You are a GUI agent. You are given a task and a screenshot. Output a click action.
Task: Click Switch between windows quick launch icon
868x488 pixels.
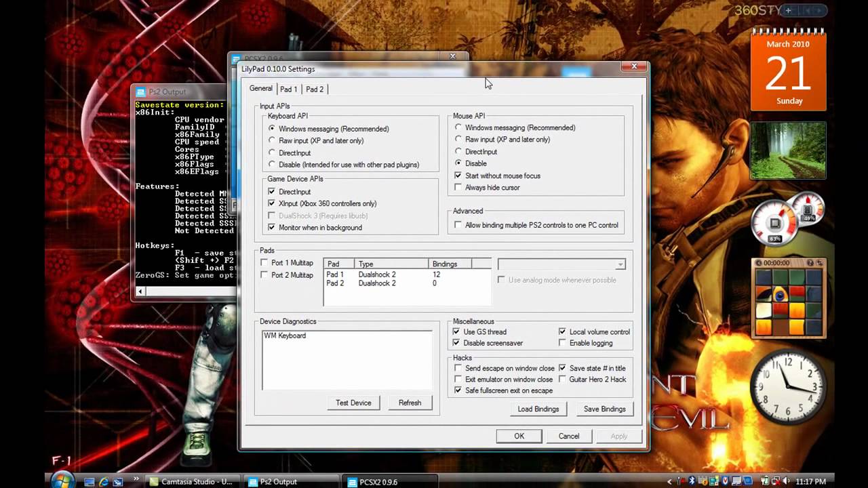click(x=118, y=482)
